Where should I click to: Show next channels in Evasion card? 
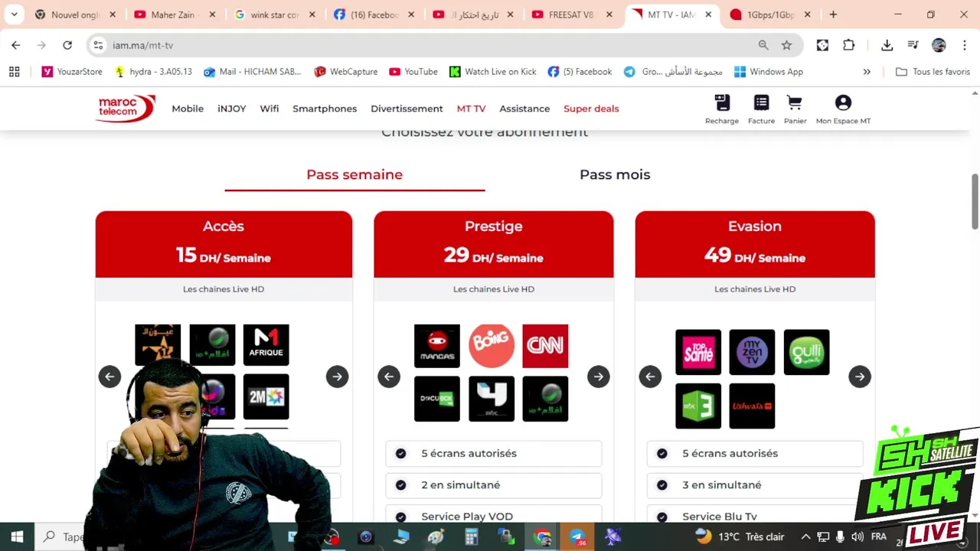(x=860, y=377)
